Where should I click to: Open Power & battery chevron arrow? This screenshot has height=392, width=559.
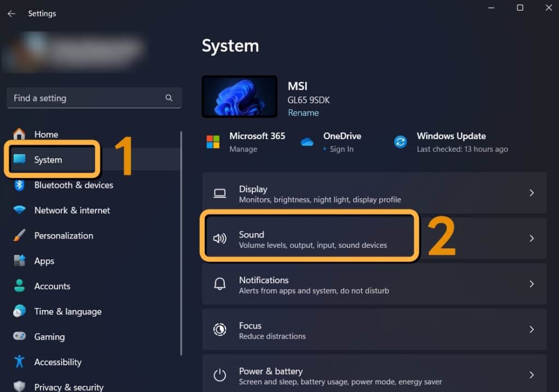click(x=532, y=375)
